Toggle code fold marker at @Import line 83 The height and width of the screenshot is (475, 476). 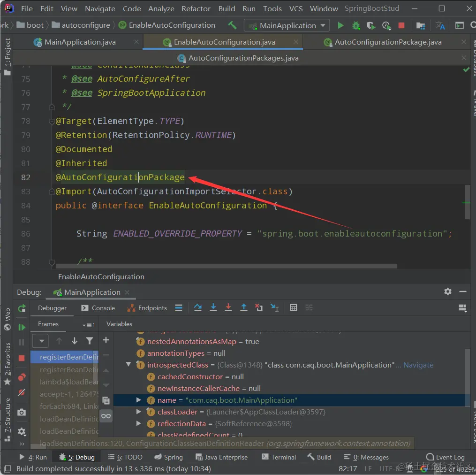(x=52, y=192)
